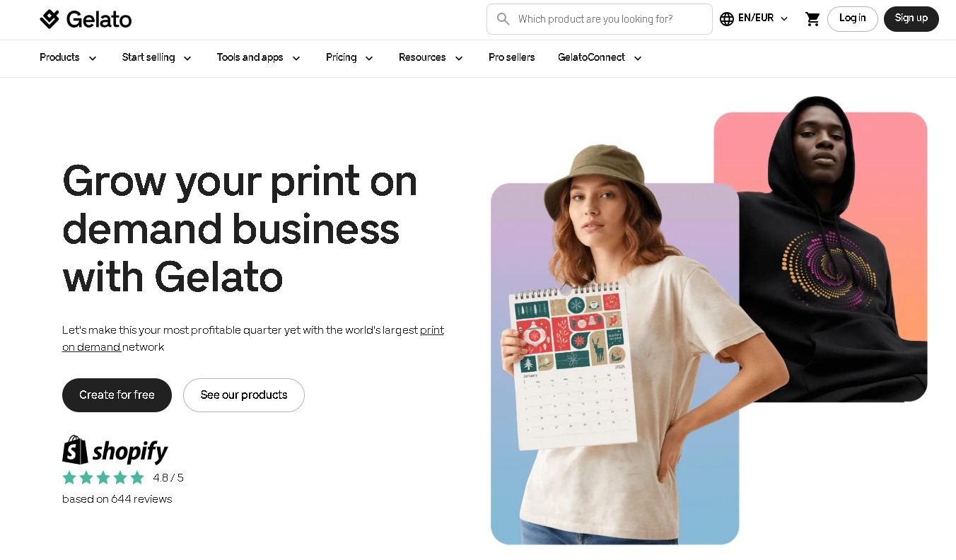The height and width of the screenshot is (560, 956).
Task: Open the GelatoConnect dropdown
Action: point(600,58)
